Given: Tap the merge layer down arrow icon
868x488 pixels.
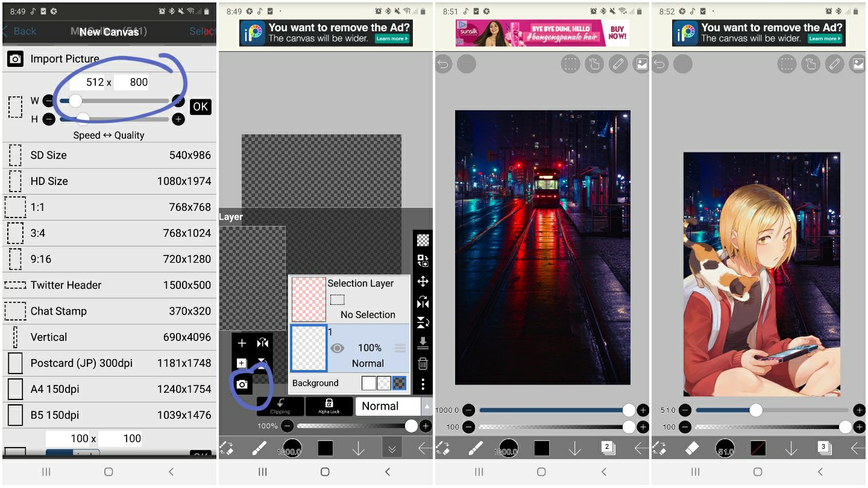Looking at the screenshot, I should [x=423, y=343].
